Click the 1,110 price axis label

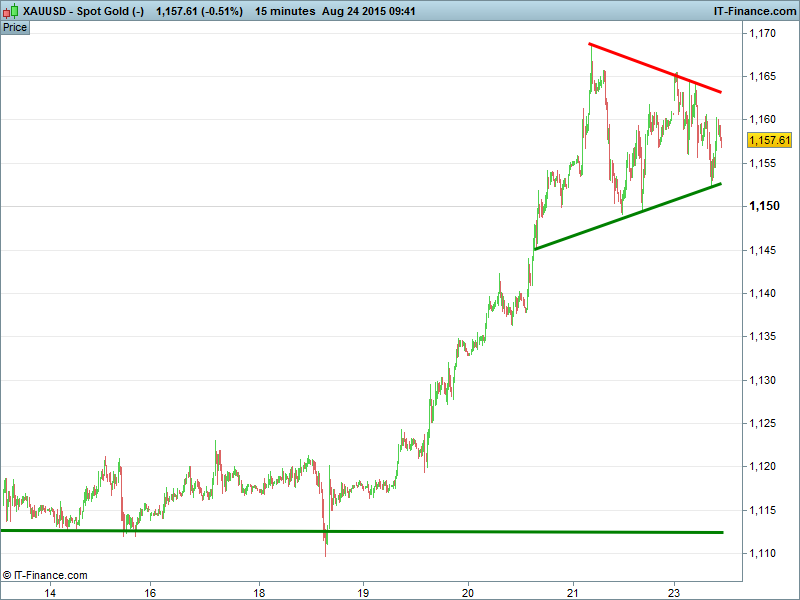coord(762,553)
